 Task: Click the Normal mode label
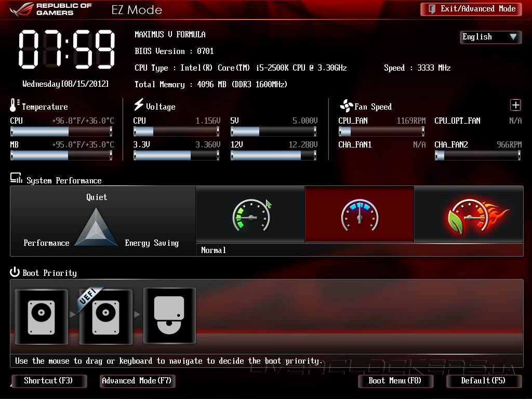pos(214,250)
